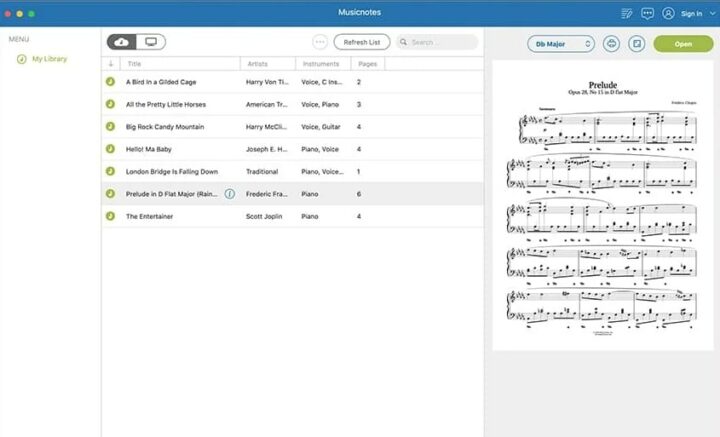The height and width of the screenshot is (437, 720).
Task: Click the expand preview icon
Action: (636, 44)
